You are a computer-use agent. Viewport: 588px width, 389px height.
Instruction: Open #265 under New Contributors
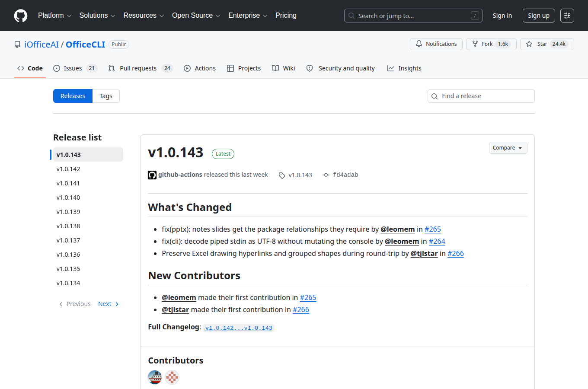pyautogui.click(x=308, y=297)
